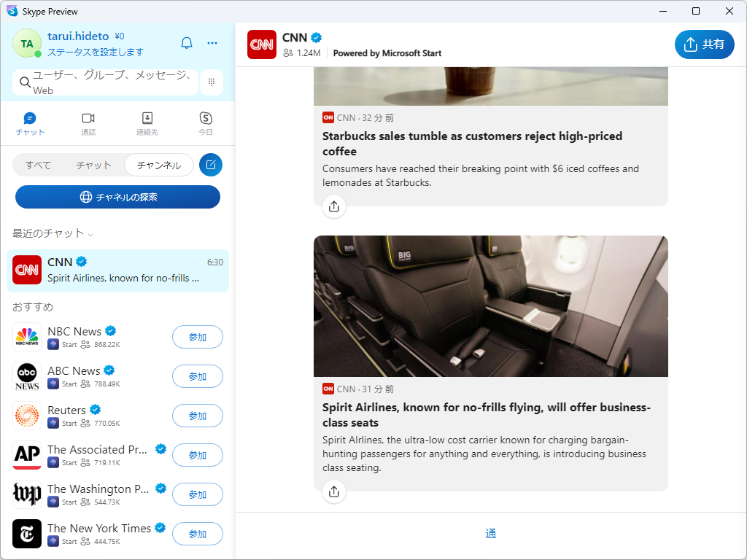Switch to the すべて filter
747x560 pixels.
coord(37,165)
